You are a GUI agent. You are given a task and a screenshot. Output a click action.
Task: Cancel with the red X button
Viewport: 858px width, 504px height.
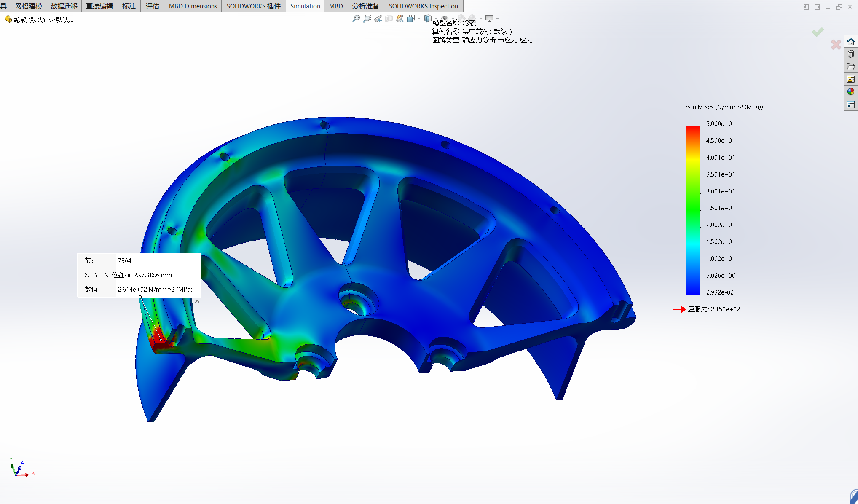(836, 45)
